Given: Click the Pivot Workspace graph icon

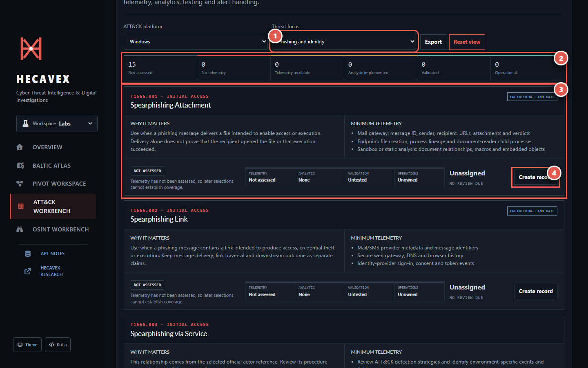Looking at the screenshot, I should click(x=20, y=184).
